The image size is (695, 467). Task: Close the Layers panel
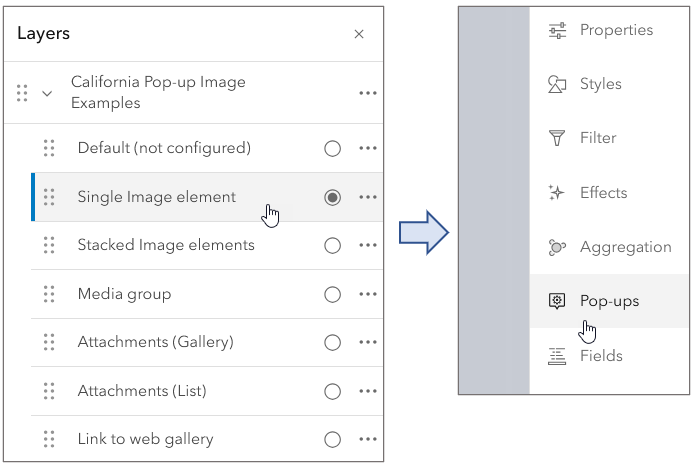click(x=359, y=34)
